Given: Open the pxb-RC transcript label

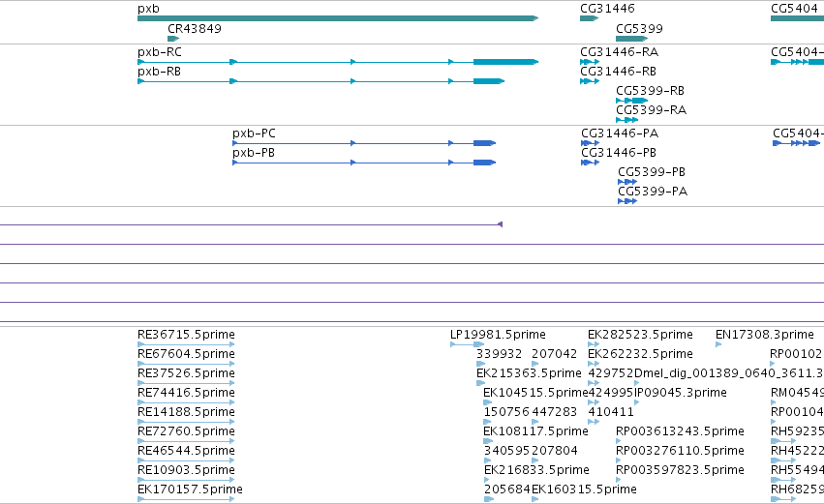Looking at the screenshot, I should (160, 52).
